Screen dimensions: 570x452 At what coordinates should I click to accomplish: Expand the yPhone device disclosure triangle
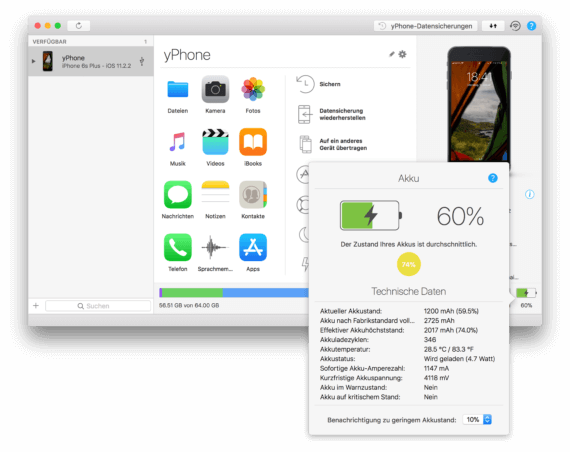tap(33, 61)
